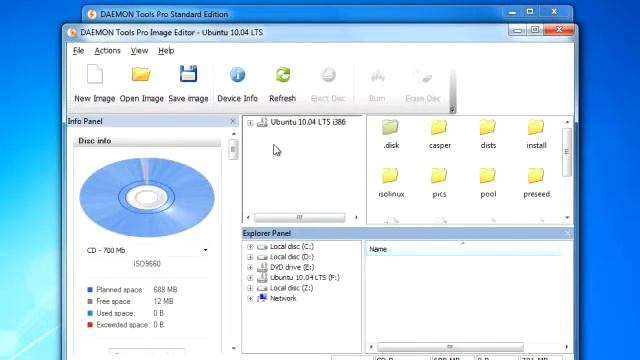Image resolution: width=640 pixels, height=360 pixels.
Task: Open the CD - 700 Mb disc type dropdown
Action: click(x=205, y=250)
